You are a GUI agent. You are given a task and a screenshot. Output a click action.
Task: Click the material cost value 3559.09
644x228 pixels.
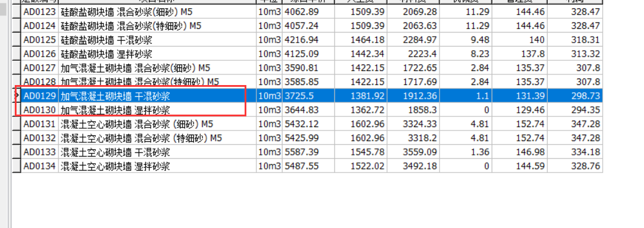click(419, 152)
